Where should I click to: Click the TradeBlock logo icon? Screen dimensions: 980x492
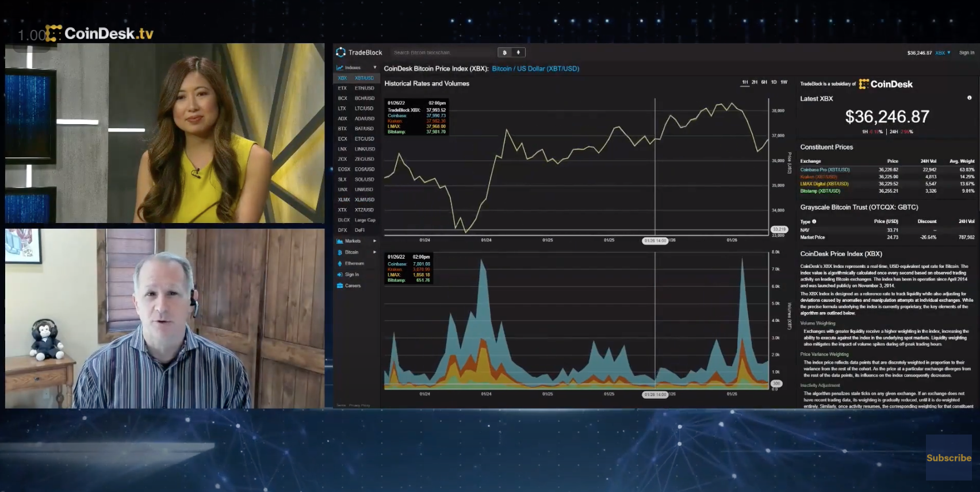[x=340, y=52]
